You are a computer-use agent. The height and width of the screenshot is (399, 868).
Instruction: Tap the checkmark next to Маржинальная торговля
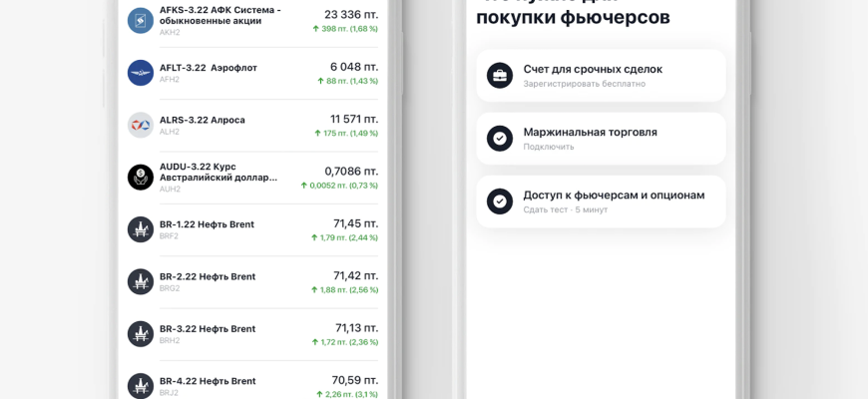500,139
